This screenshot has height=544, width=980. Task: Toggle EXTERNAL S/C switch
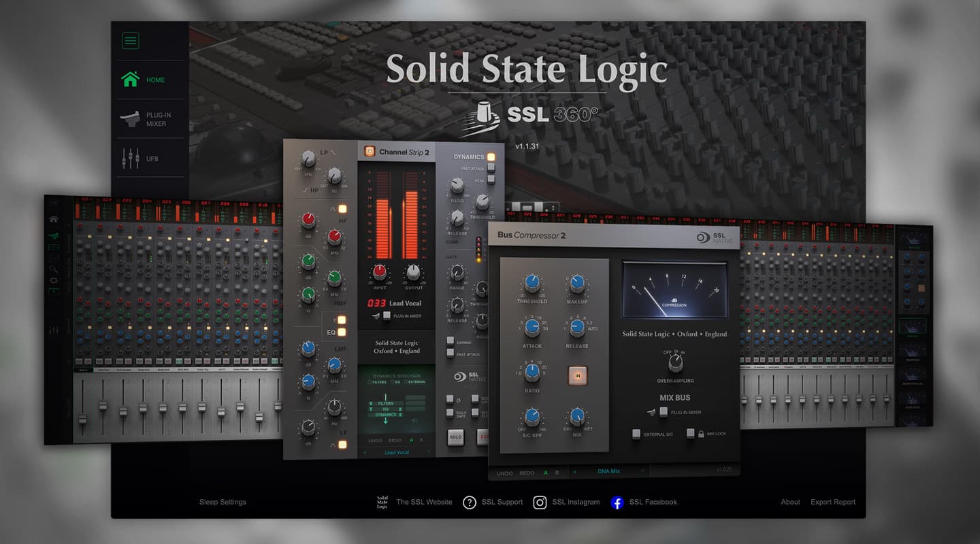(636, 434)
